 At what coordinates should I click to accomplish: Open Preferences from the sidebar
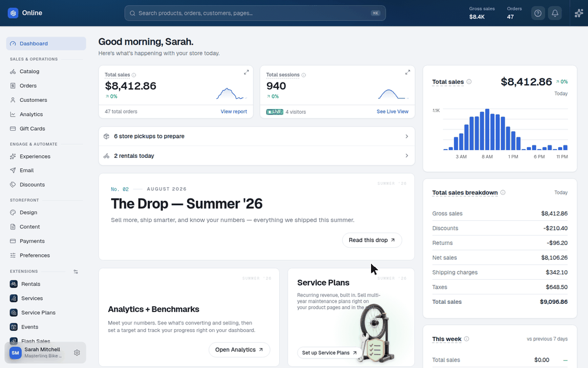(x=46, y=255)
